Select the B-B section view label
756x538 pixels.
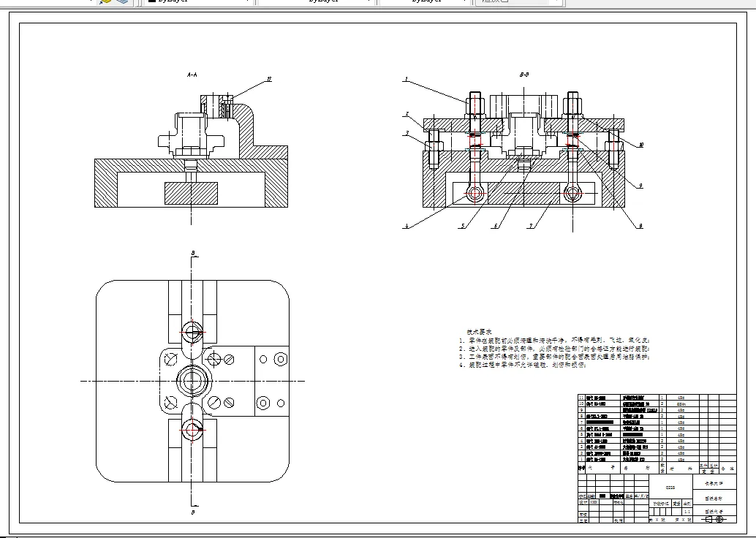[524, 75]
